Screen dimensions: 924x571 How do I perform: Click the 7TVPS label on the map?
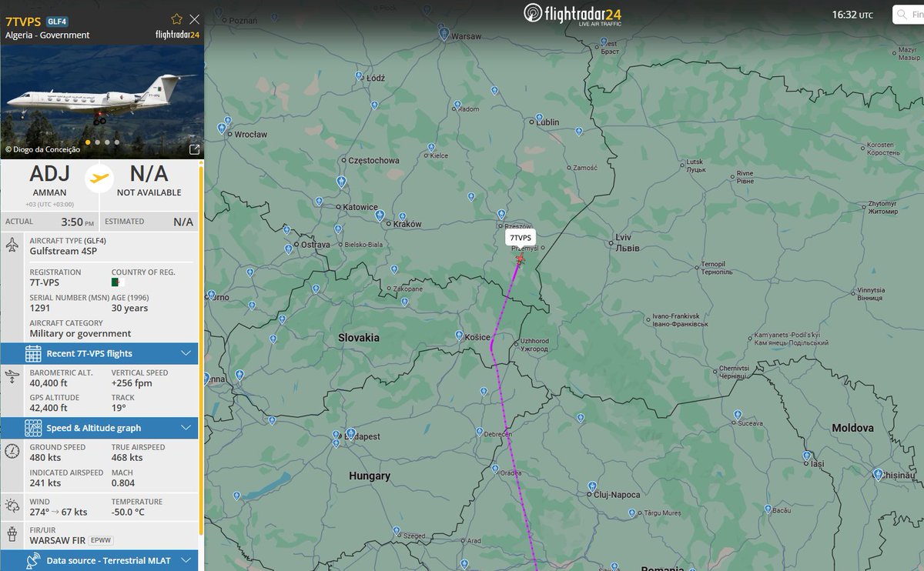[x=521, y=239]
